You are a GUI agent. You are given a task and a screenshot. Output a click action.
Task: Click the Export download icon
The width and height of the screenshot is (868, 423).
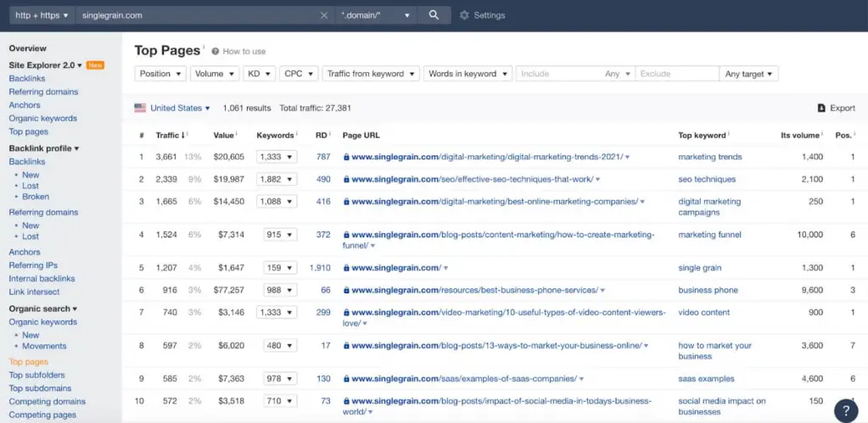pos(820,109)
